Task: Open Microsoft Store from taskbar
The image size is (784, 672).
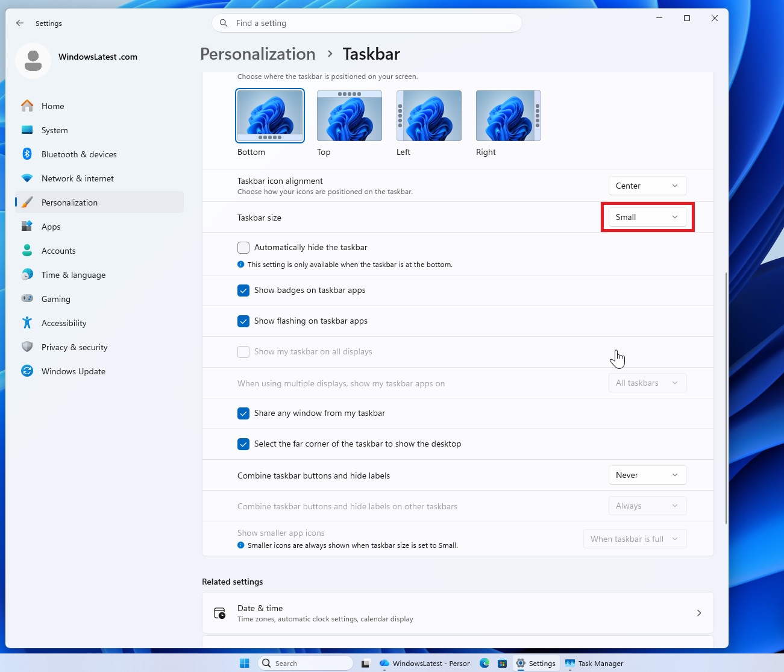Action: coord(502,664)
